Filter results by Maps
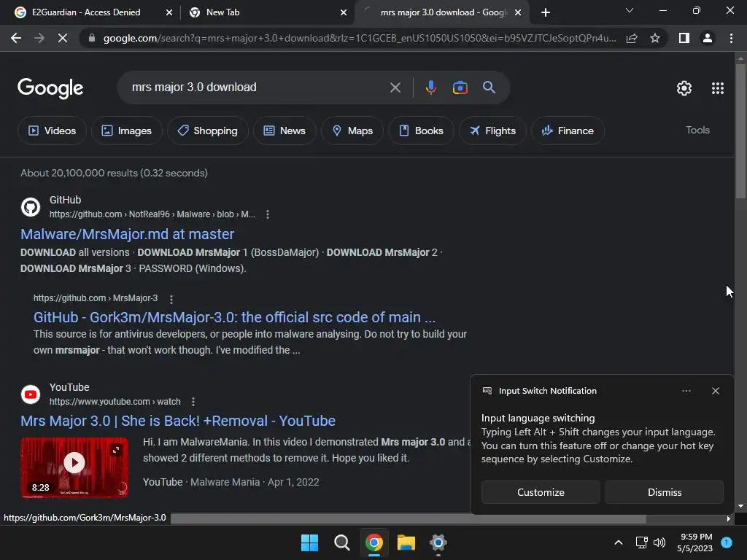 (x=352, y=131)
